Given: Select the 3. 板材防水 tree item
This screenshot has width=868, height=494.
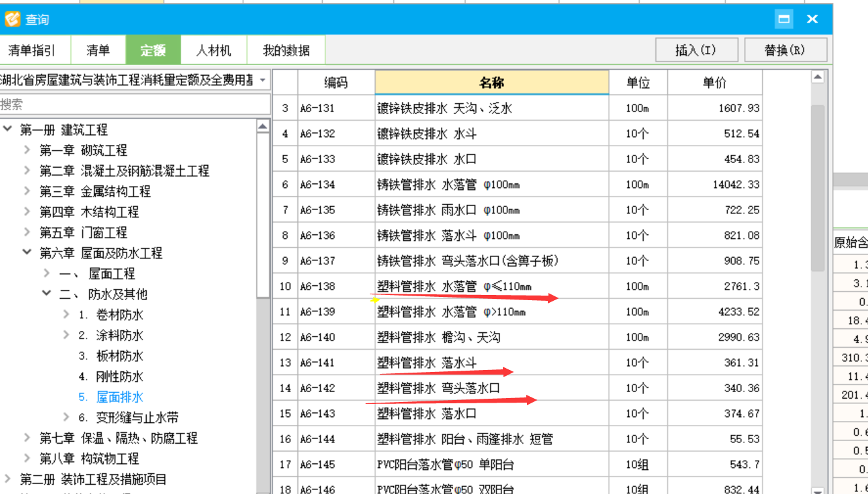Looking at the screenshot, I should tap(111, 356).
